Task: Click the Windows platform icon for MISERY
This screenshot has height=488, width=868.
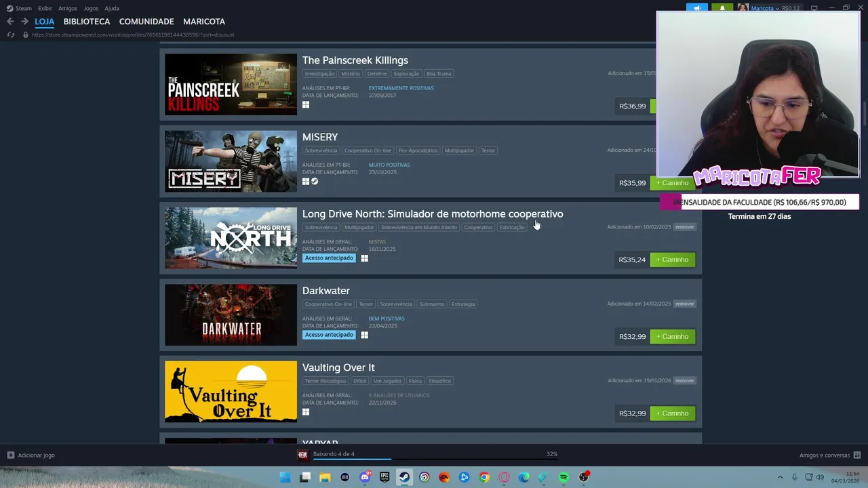Action: 306,181
